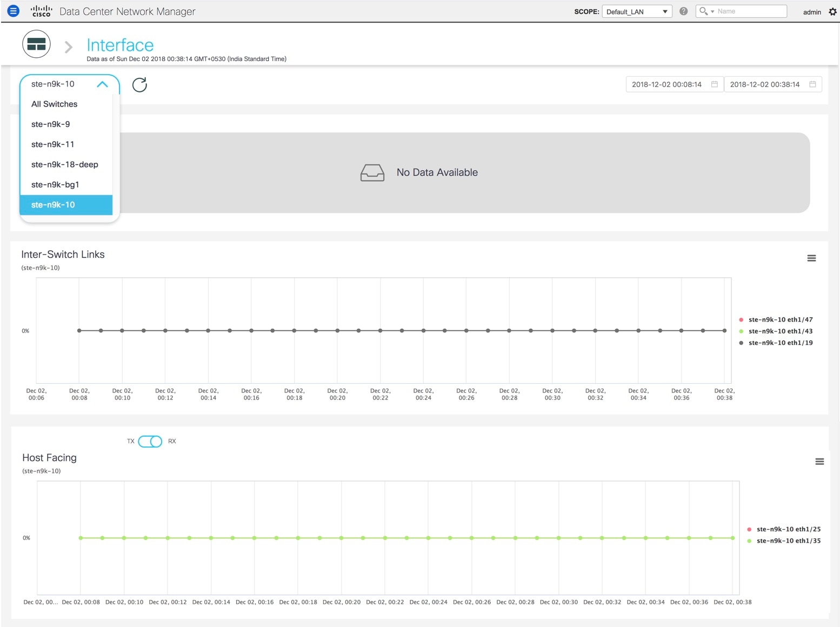
Task: Open the search filter type arrow
Action: point(712,11)
